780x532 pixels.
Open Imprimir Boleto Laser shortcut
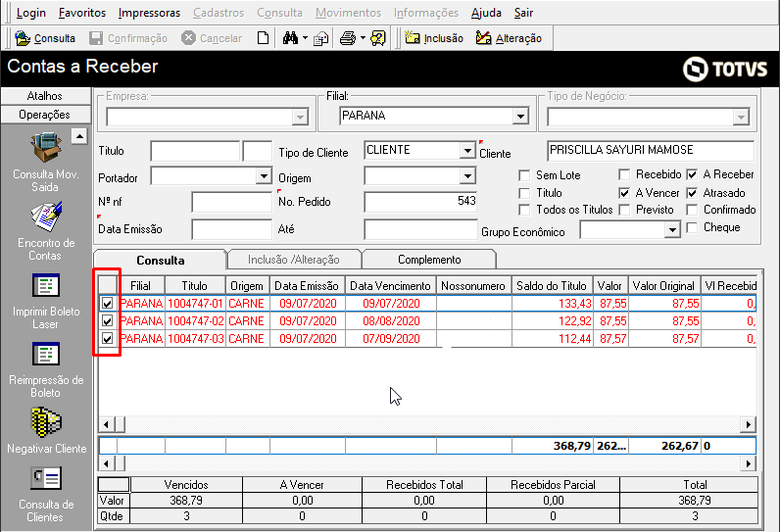click(x=46, y=301)
